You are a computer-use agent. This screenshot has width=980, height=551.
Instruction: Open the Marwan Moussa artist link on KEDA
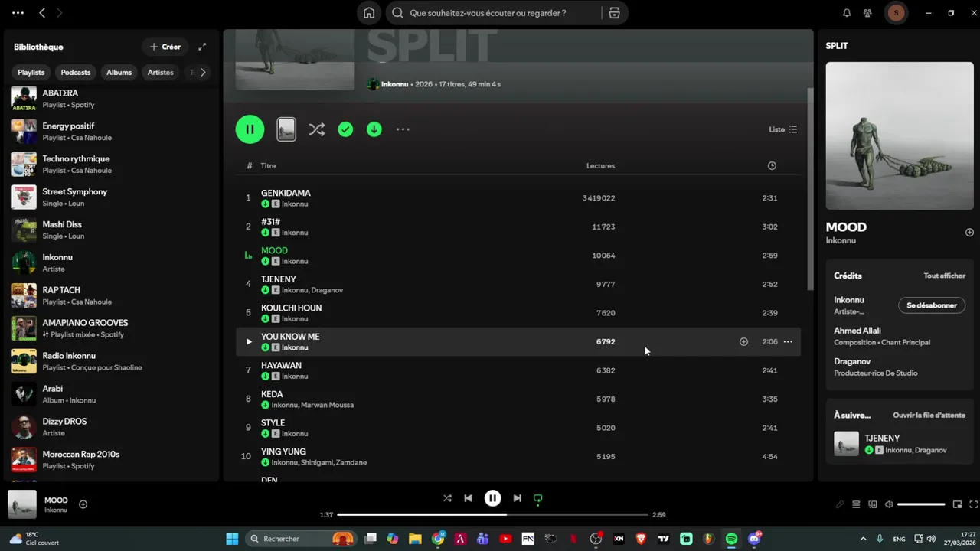[x=328, y=405]
